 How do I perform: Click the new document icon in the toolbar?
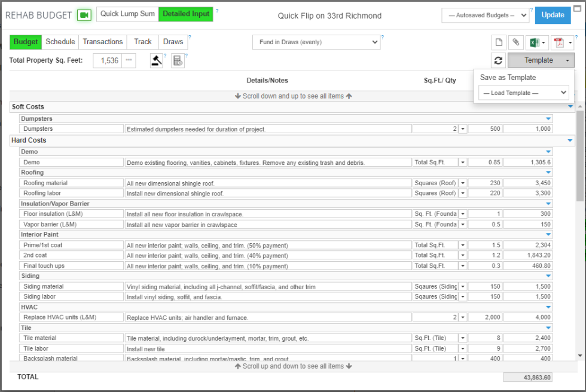pyautogui.click(x=499, y=42)
